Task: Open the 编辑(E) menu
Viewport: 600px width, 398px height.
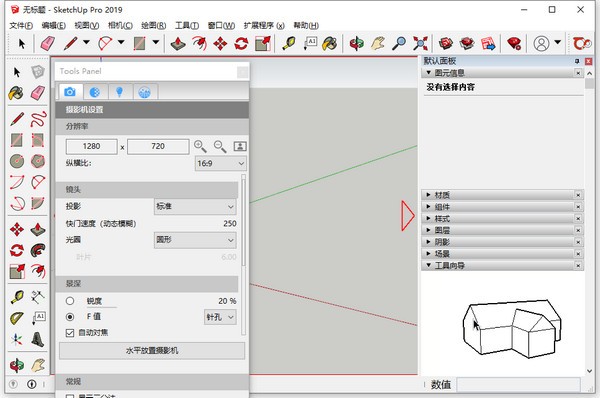Action: 54,26
